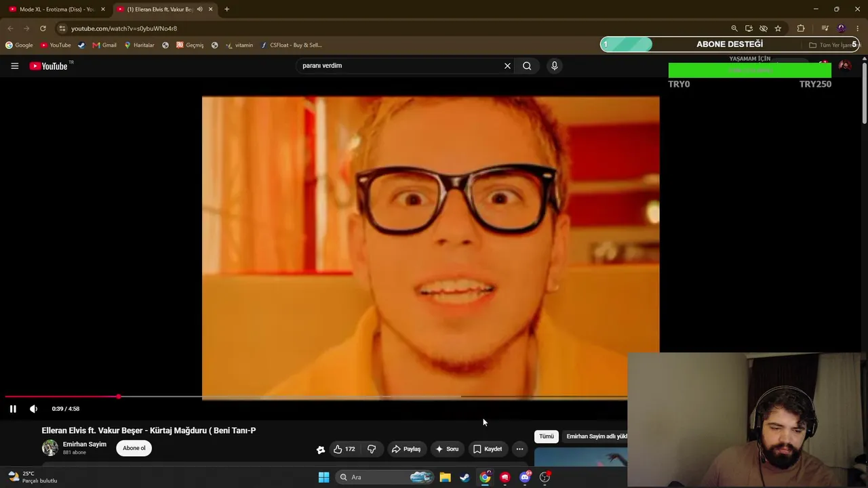Screen dimensions: 868x488
Task: Click into the 'paranı verdim' search field
Action: pyautogui.click(x=400, y=66)
